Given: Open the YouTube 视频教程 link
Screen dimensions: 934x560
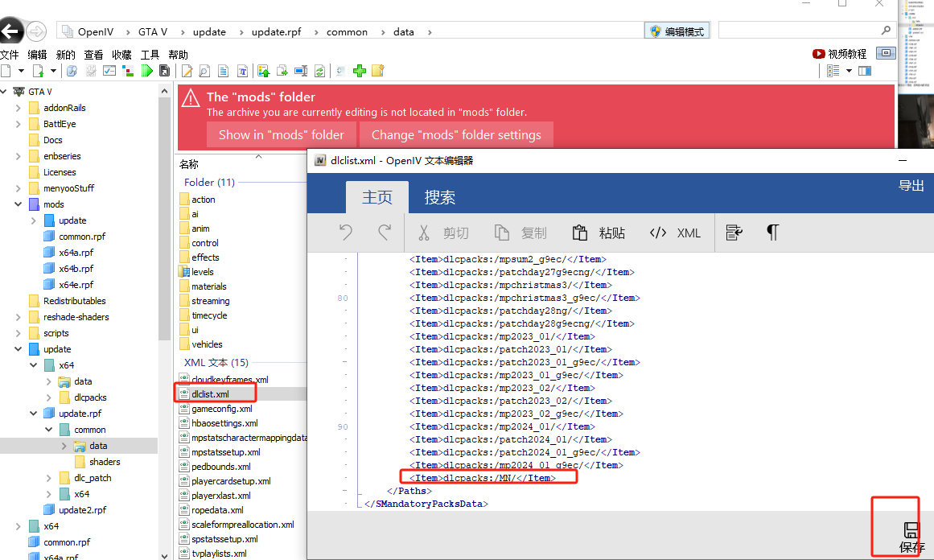Looking at the screenshot, I should click(x=839, y=54).
